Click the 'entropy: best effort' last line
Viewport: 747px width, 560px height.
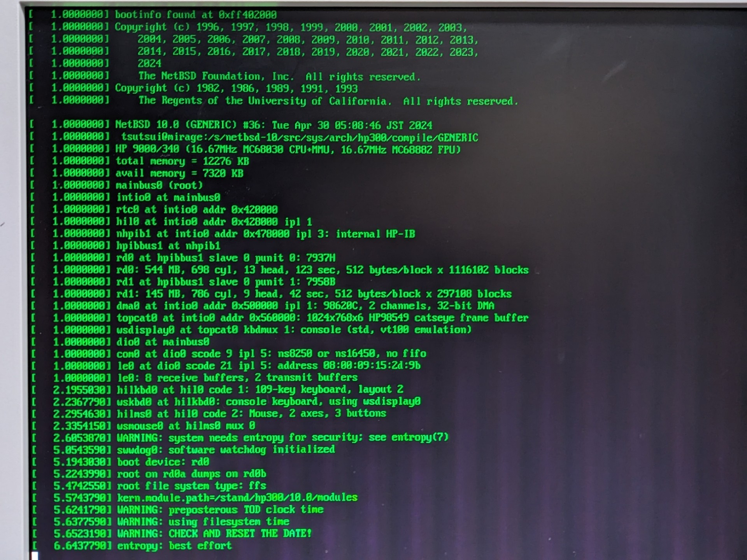click(174, 545)
